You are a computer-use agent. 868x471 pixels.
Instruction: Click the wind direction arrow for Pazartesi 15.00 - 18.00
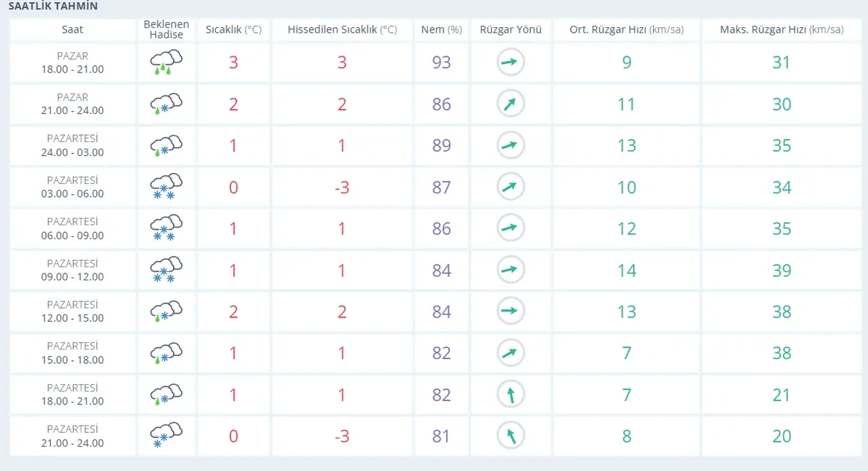[510, 353]
